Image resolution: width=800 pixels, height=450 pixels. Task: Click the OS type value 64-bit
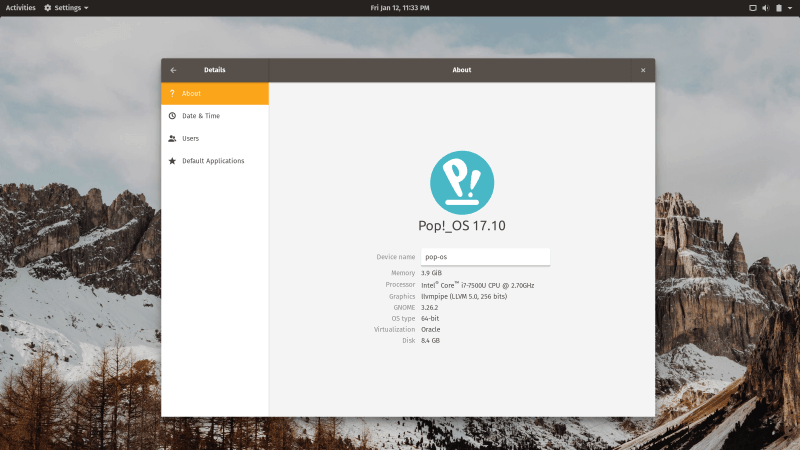tap(430, 318)
